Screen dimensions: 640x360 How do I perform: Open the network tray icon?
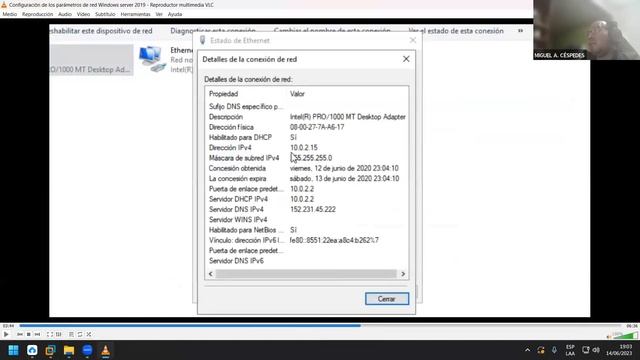pyautogui.click(x=586, y=350)
